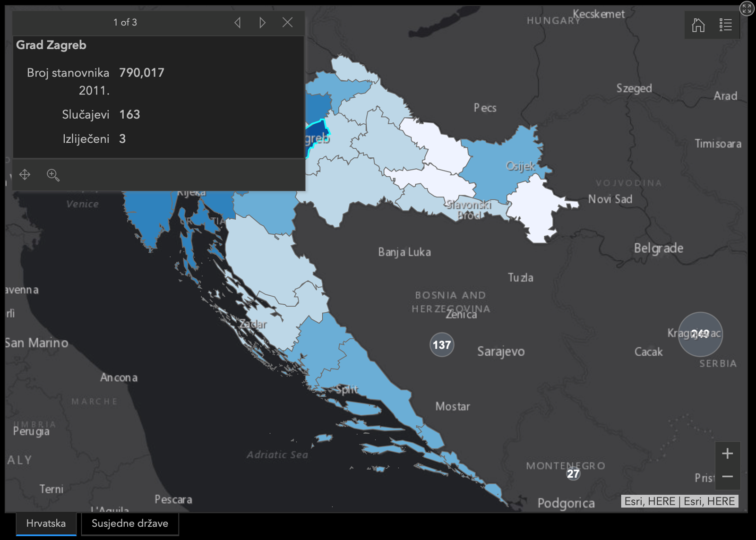Go to next popup feature
Image resolution: width=756 pixels, height=540 pixels.
pos(263,22)
